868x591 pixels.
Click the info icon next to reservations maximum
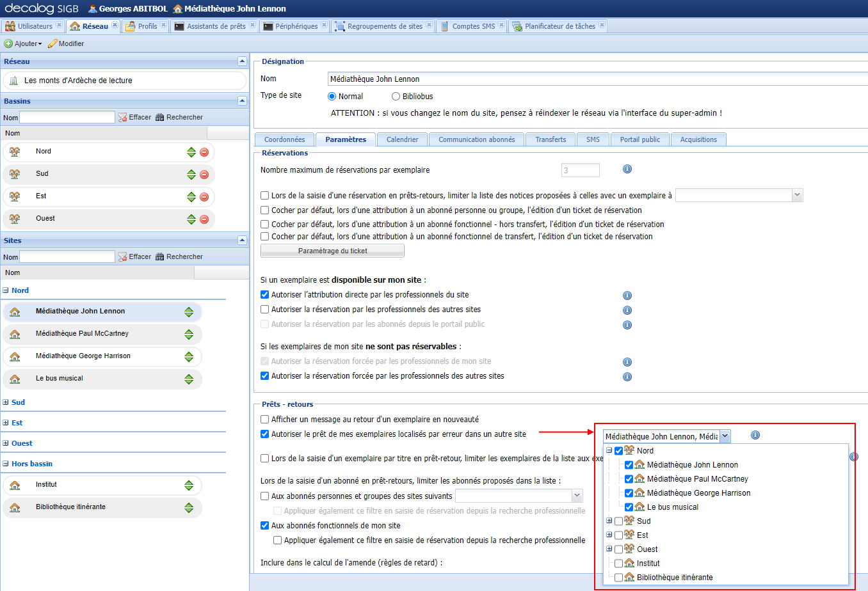coord(627,169)
